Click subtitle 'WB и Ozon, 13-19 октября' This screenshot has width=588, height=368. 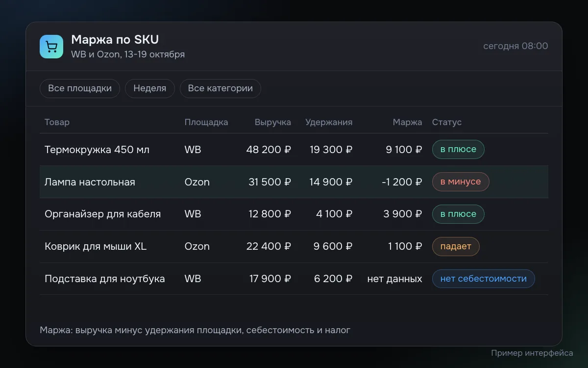(128, 54)
